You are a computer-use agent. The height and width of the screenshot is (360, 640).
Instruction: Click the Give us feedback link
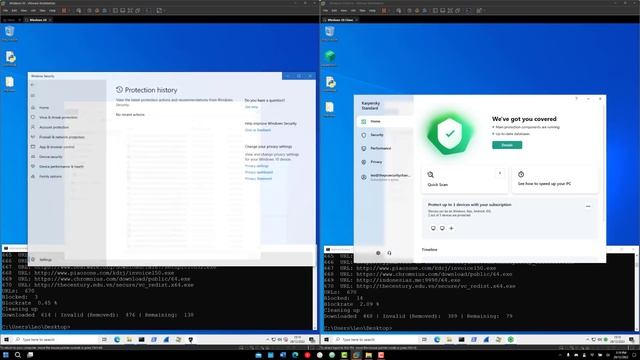[x=258, y=130]
